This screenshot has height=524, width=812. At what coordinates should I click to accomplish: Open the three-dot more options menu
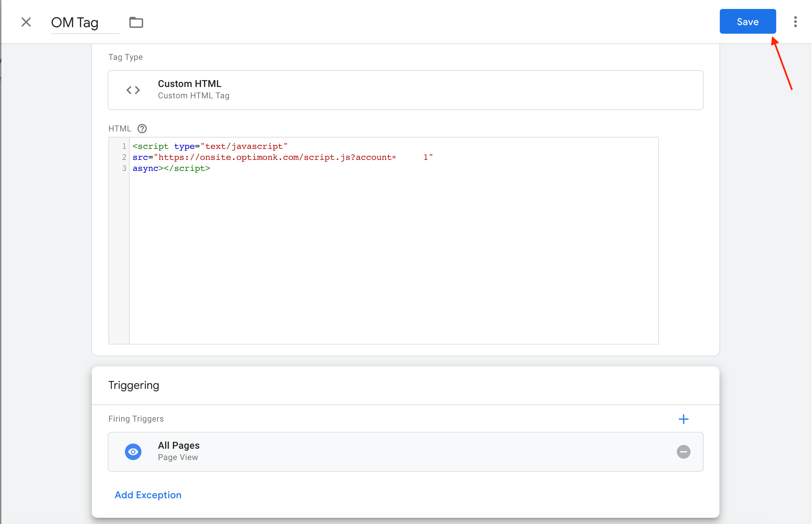tap(795, 22)
